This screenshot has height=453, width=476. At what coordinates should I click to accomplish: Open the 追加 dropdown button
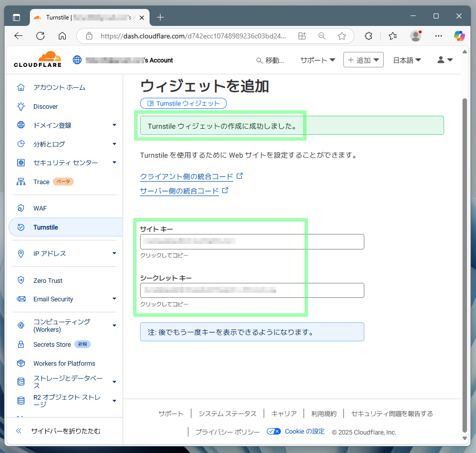(x=363, y=60)
